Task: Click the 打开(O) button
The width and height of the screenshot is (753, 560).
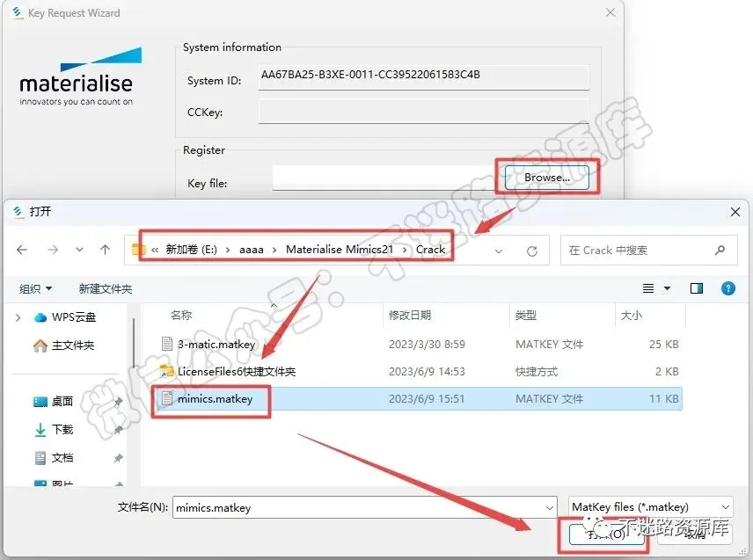Action: 606,535
